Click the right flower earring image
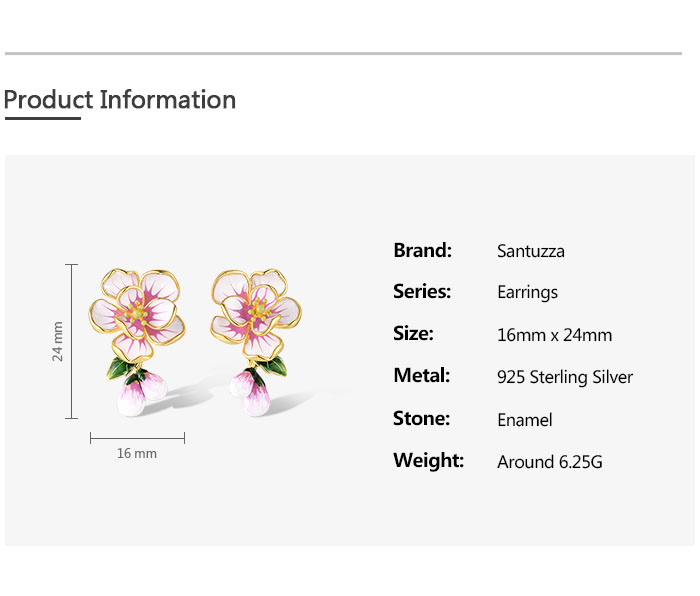Screen dimensions: 700x596 pos(256,335)
